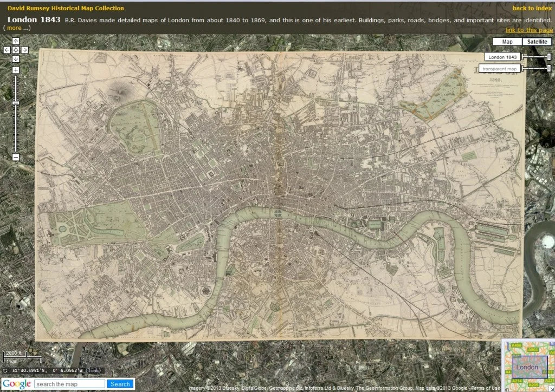This screenshot has height=392, width=555.
Task: Open the Terms of Use link
Action: tap(486, 388)
